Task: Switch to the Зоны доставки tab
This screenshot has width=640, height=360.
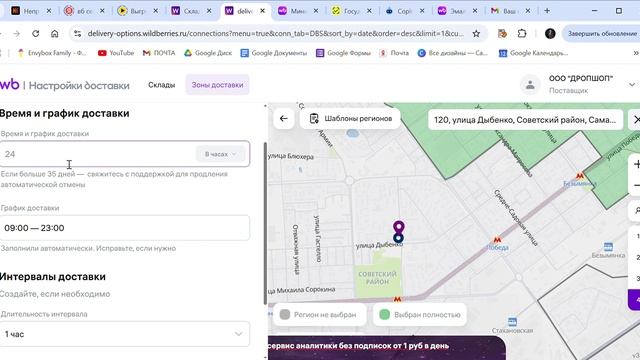Action: pyautogui.click(x=217, y=85)
